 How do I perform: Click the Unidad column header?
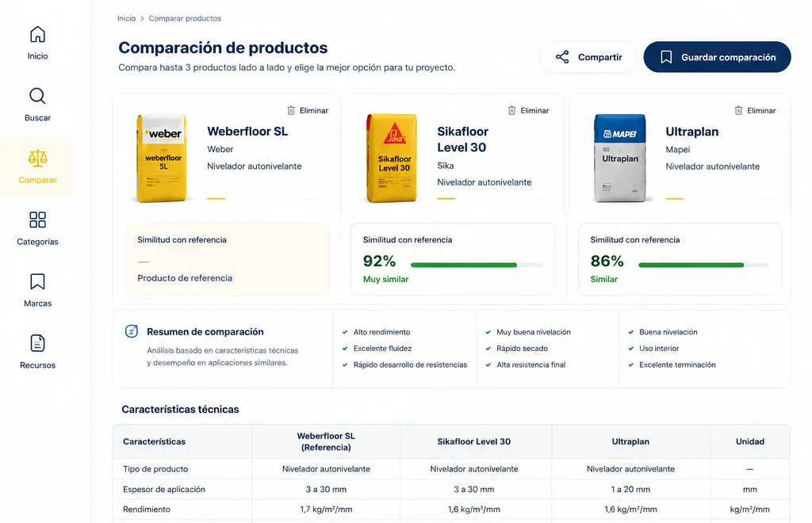point(750,441)
